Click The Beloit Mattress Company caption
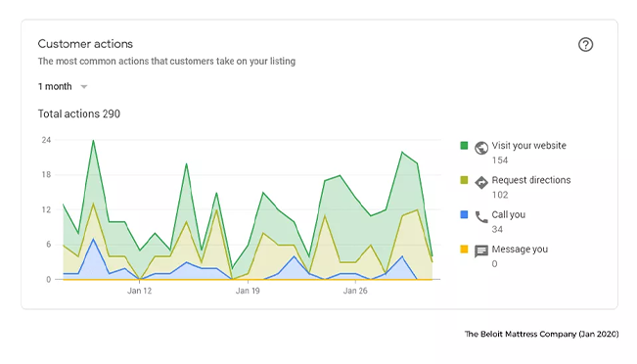The width and height of the screenshot is (637, 364). (x=541, y=334)
